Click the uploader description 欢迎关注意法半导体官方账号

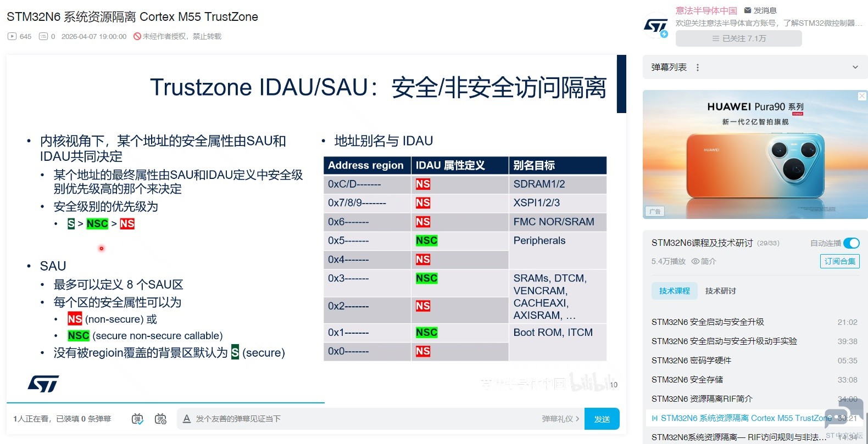(769, 23)
